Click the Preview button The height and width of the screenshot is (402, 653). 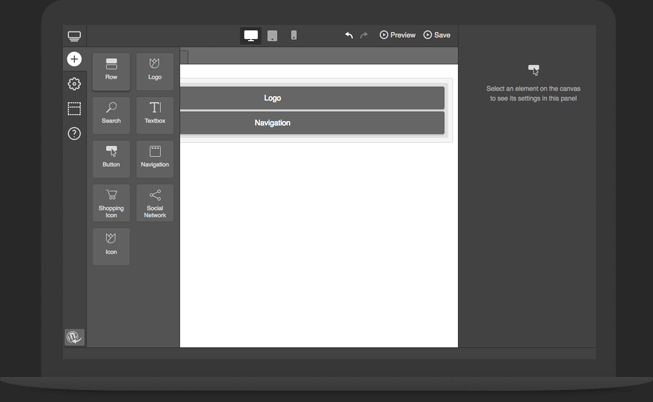tap(397, 35)
